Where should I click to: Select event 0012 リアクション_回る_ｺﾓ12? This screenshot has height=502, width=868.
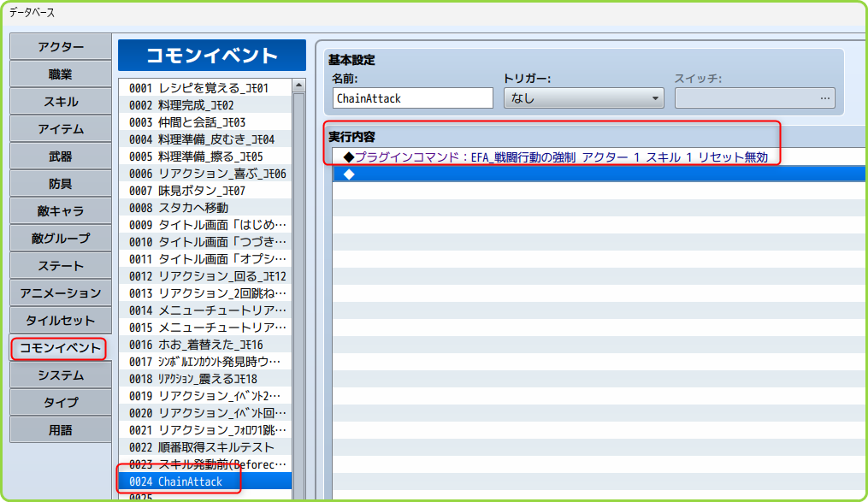point(205,276)
